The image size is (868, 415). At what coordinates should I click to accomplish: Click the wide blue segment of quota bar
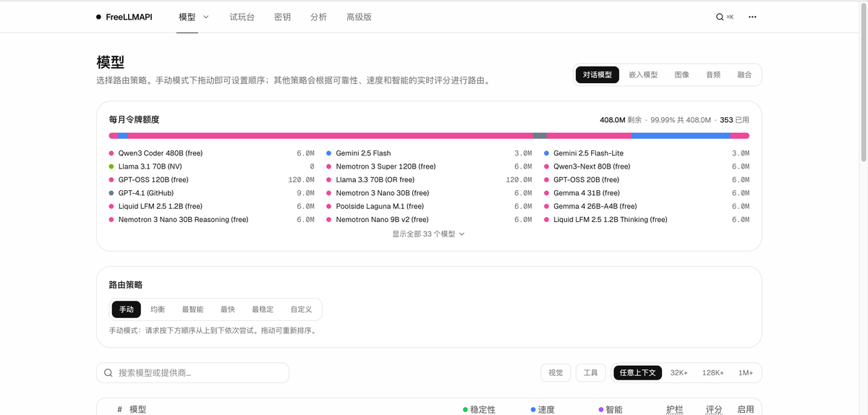coord(681,136)
